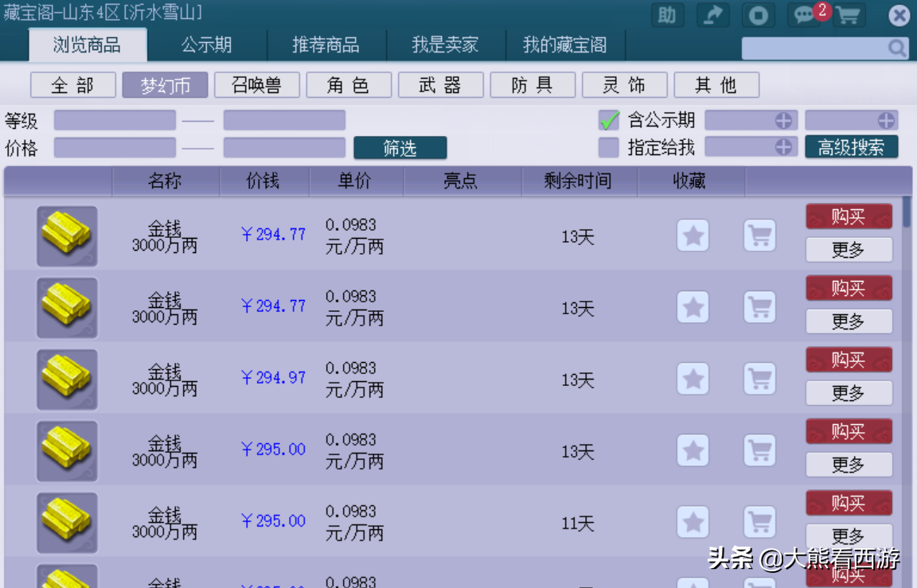Click the 价格 minimum input field
The image size is (917, 588).
(115, 146)
